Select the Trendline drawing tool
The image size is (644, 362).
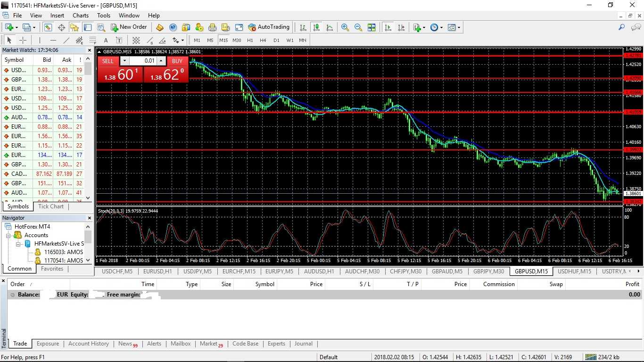tap(66, 40)
